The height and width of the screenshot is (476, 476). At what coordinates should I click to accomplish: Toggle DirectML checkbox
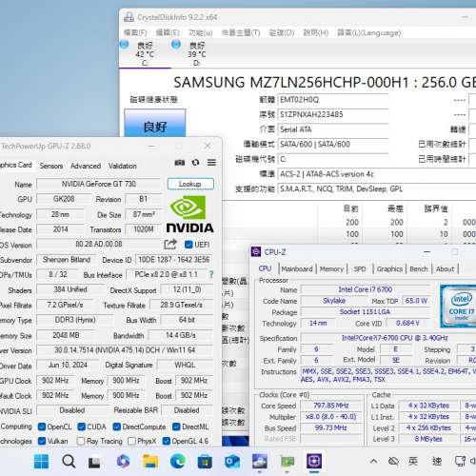[176, 426]
